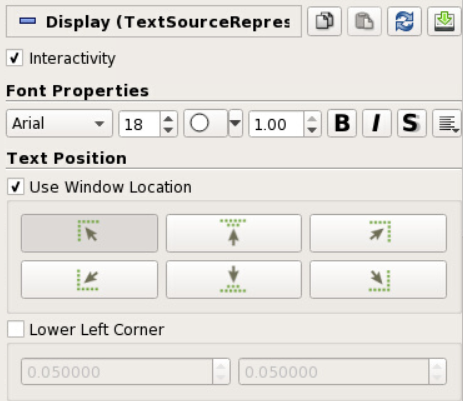Enable the Lower Left Corner checkbox
This screenshot has width=463, height=401.
(x=16, y=329)
